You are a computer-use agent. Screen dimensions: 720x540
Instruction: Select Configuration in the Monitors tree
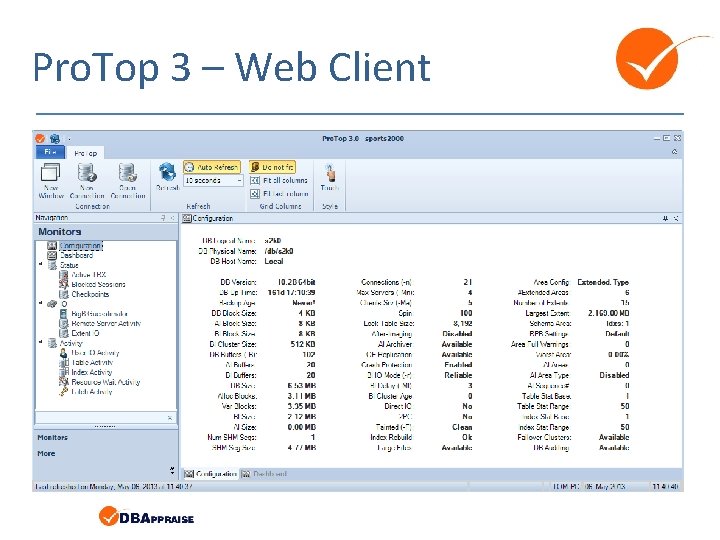[x=81, y=246]
